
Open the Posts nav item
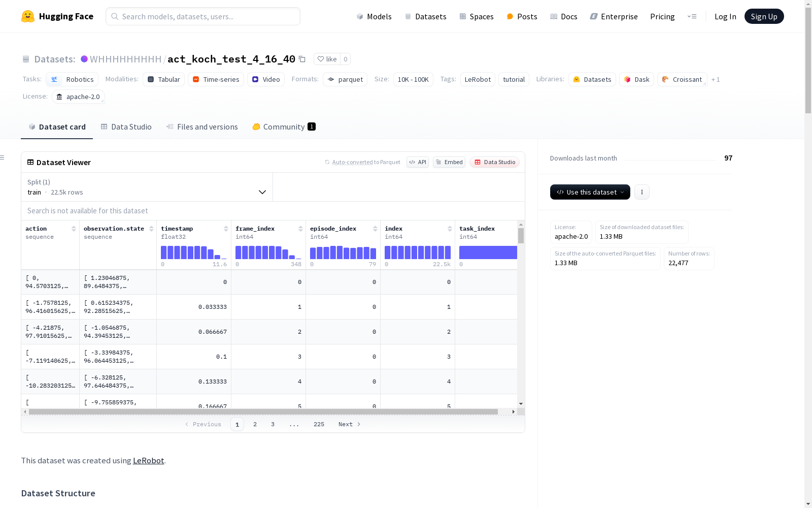(x=522, y=16)
